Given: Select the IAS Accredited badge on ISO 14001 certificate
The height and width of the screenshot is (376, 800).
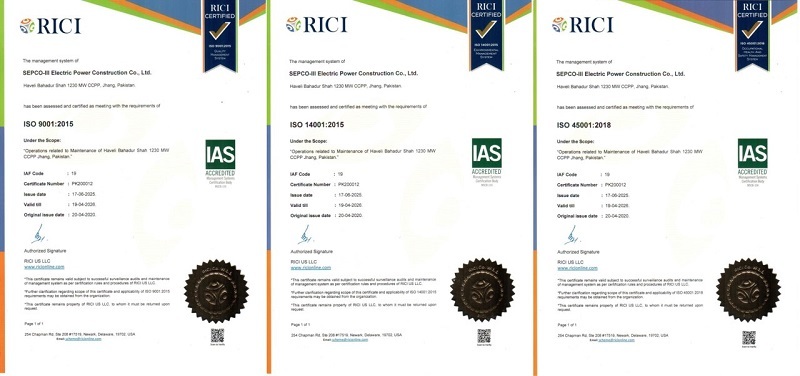Looking at the screenshot, I should click(487, 162).
